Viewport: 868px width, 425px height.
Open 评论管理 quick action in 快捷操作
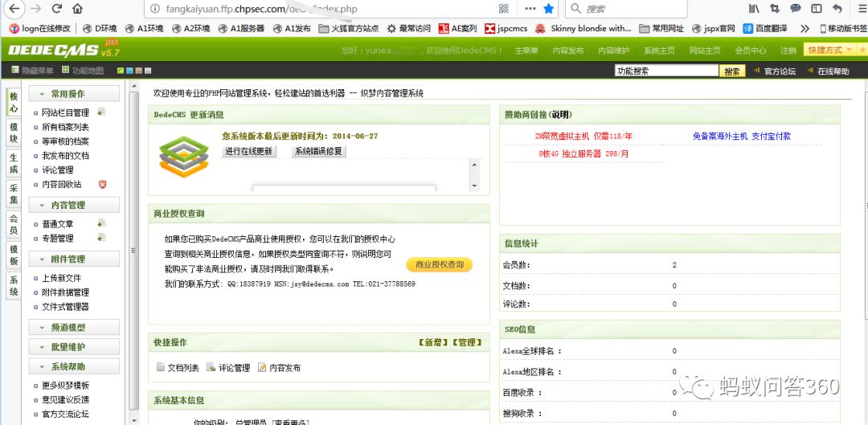(228, 367)
